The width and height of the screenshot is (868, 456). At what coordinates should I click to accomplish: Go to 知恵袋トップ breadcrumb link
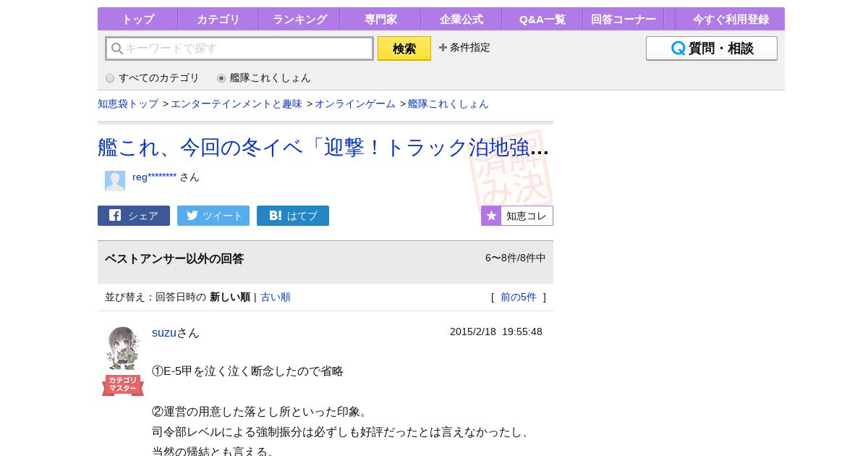128,104
